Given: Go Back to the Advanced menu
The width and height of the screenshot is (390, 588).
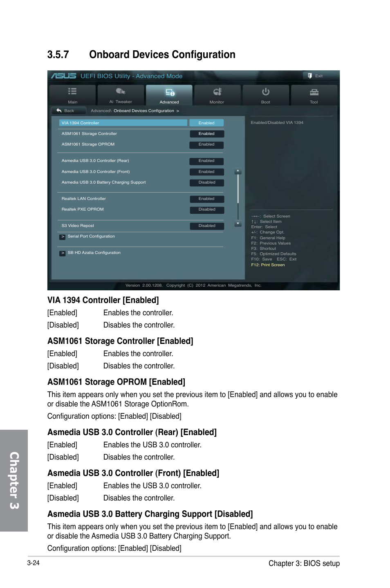Looking at the screenshot, I should 69,110.
